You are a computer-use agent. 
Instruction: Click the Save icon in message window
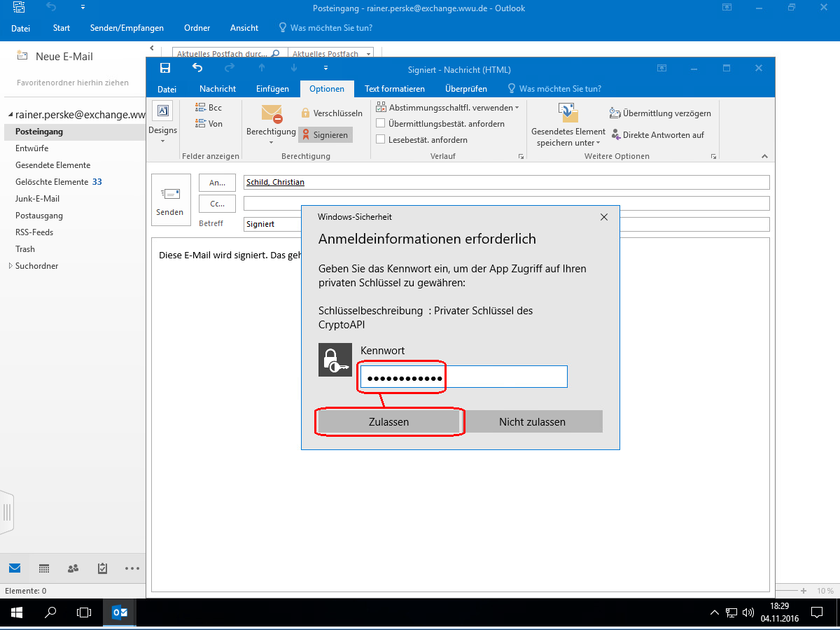pyautogui.click(x=165, y=69)
